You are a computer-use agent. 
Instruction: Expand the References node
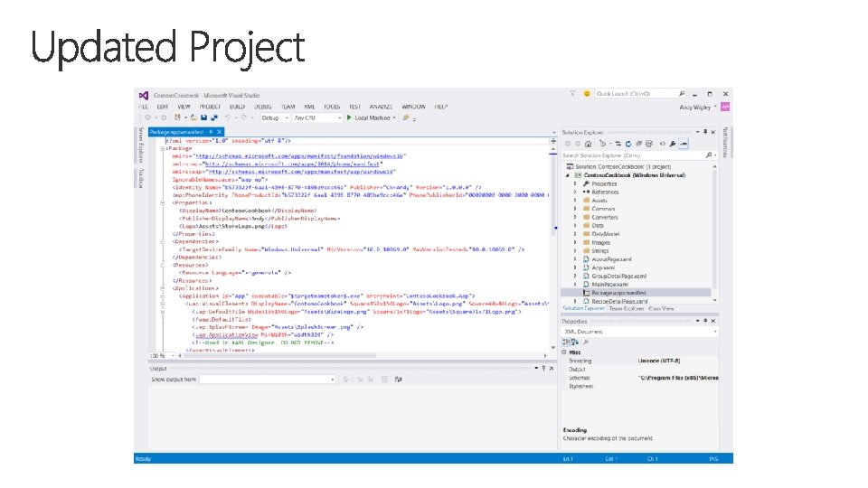(x=575, y=192)
